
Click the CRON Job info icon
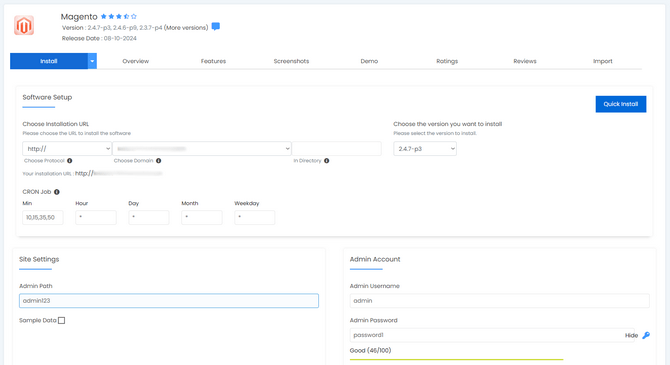57,192
